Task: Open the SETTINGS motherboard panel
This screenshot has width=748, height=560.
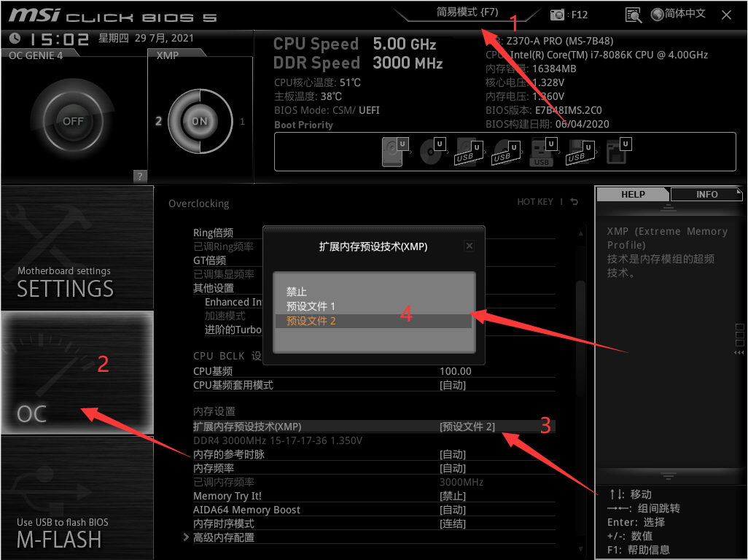Action: coord(77,248)
